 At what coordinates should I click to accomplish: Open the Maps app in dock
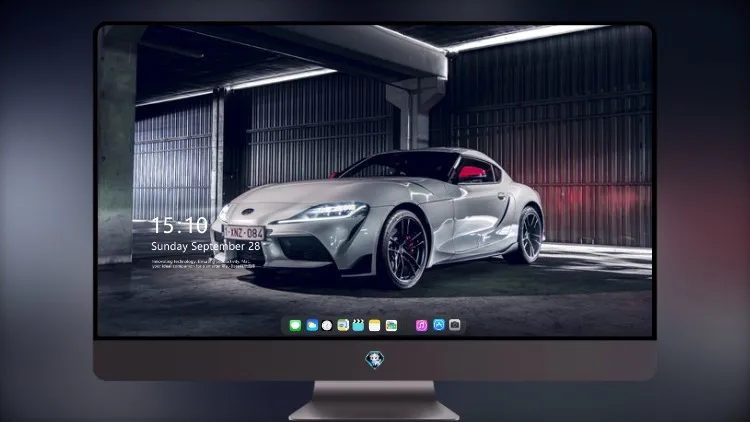[x=343, y=326]
